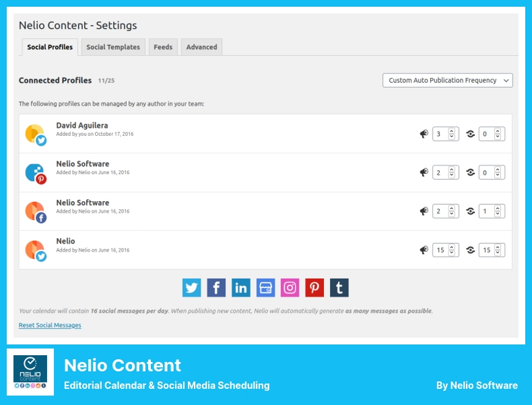Click the 11/25 connected profiles count
Viewport: 532px width, 405px height.
106,81
